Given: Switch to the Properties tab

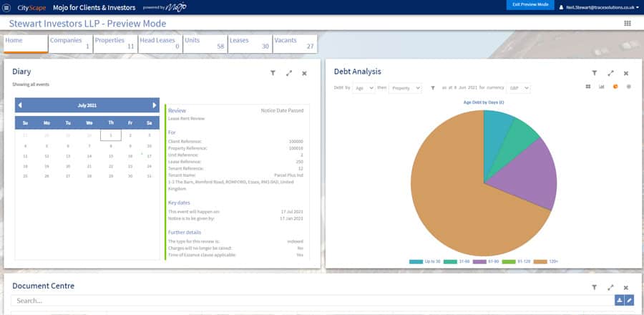Looking at the screenshot, I should coord(114,43).
